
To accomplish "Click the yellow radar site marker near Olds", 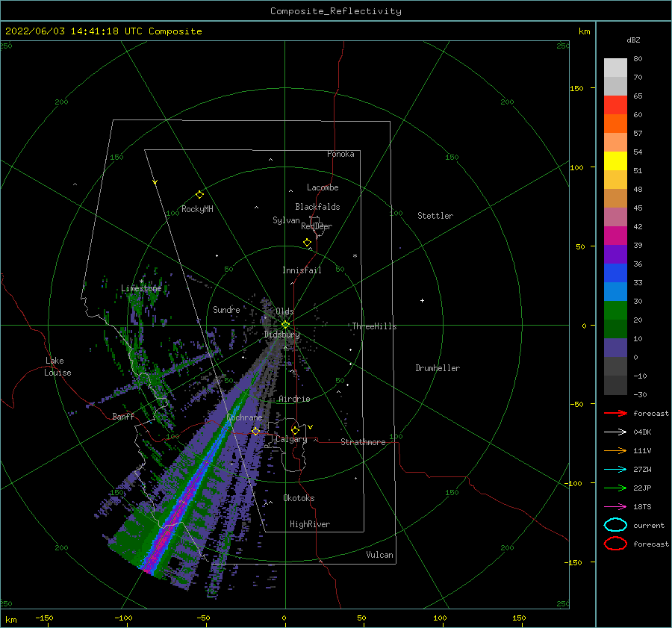I will pyautogui.click(x=285, y=325).
